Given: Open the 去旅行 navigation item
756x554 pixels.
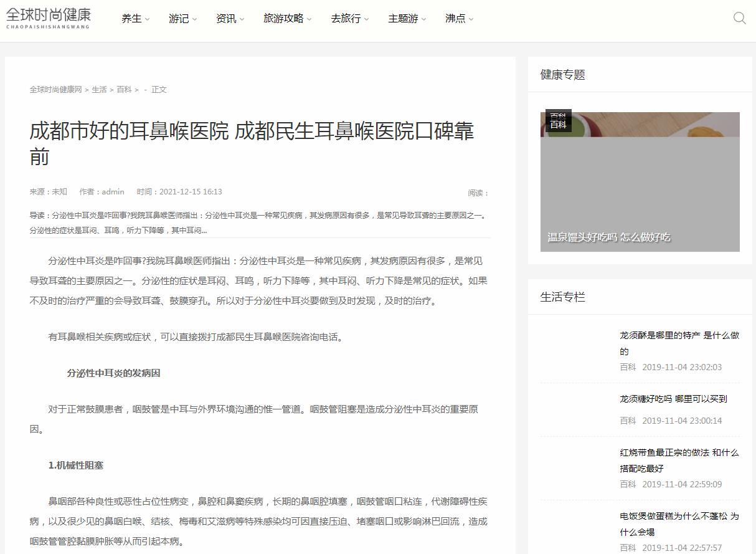Looking at the screenshot, I should point(346,19).
